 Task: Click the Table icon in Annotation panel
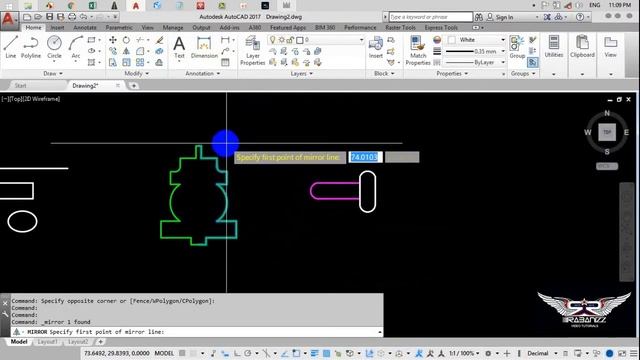225,62
